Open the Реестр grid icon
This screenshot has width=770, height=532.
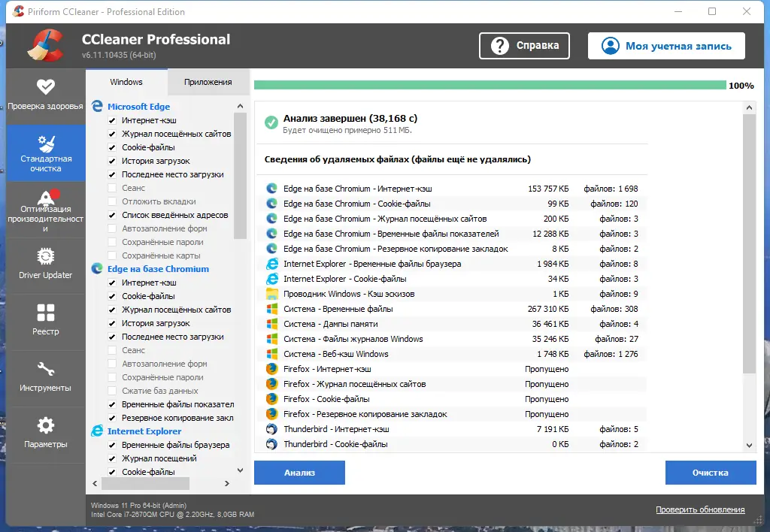[46, 313]
